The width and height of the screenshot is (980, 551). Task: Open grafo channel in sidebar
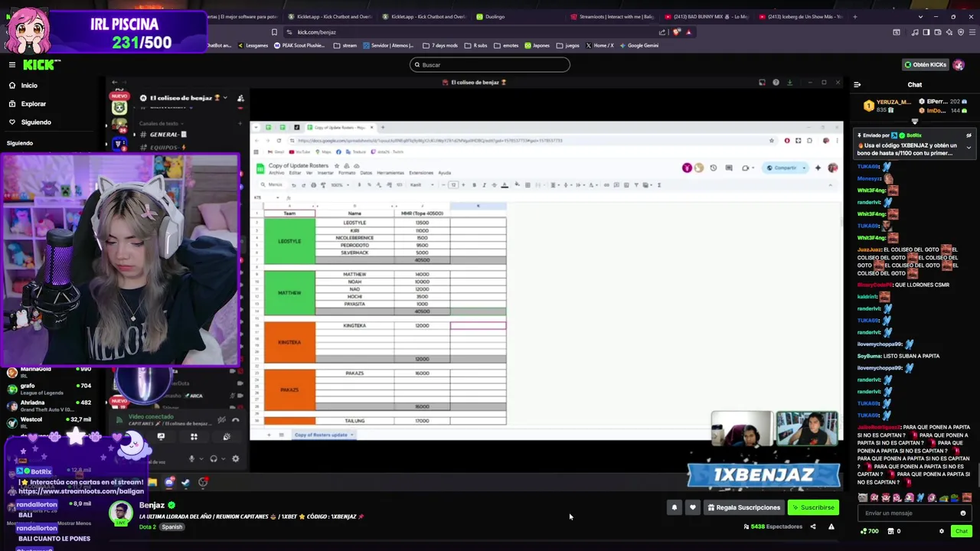coord(47,389)
